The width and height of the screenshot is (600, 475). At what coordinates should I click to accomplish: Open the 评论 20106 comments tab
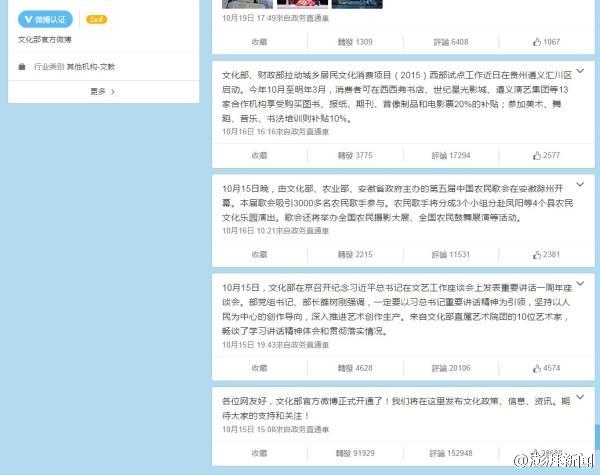pyautogui.click(x=450, y=368)
